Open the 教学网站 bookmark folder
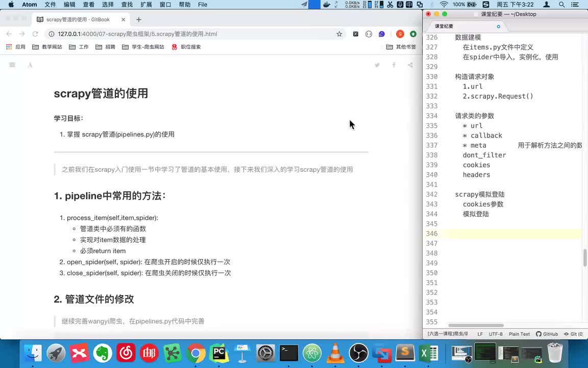Screen dimensions: 588x368 click(x=47, y=47)
